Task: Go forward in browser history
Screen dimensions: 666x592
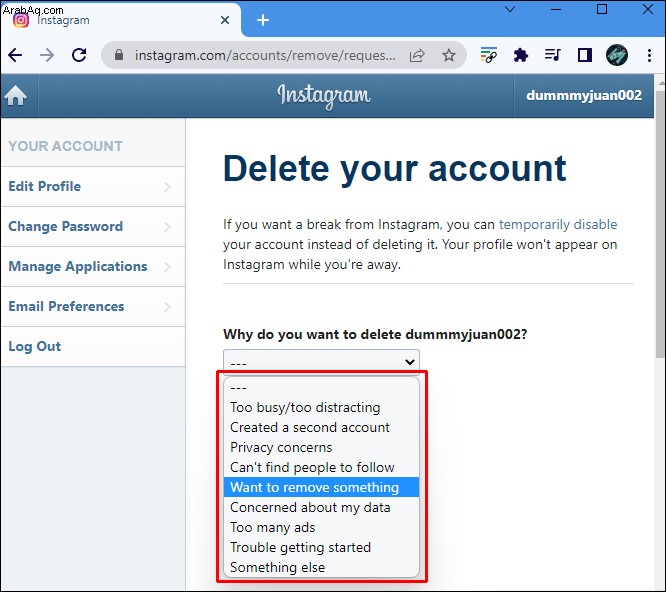Action: (x=47, y=55)
